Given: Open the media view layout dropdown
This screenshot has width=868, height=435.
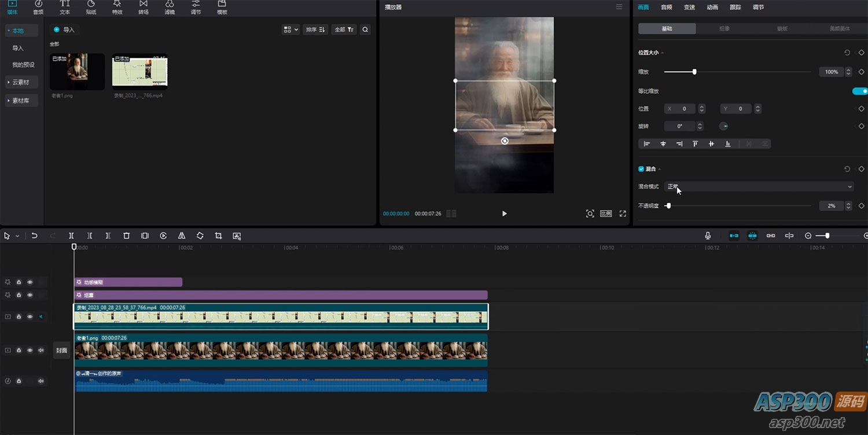Looking at the screenshot, I should click(x=290, y=30).
